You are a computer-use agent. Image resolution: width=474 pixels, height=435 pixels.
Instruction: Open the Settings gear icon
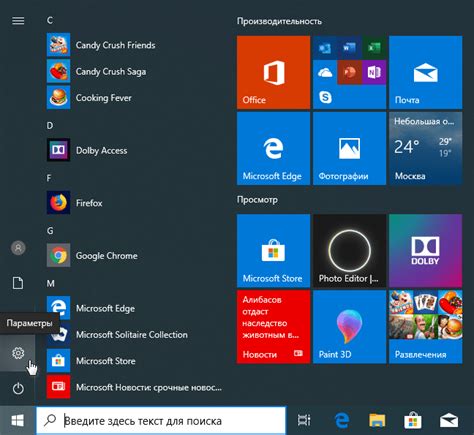(x=18, y=353)
